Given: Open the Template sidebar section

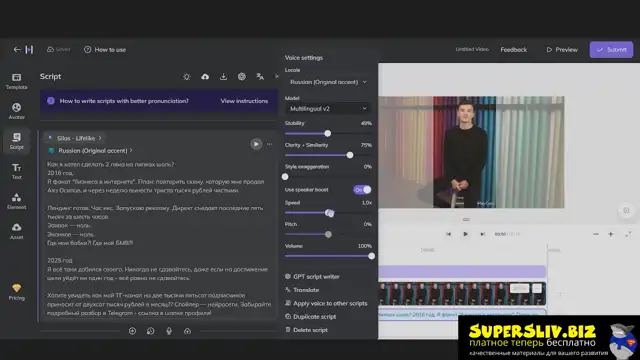Looking at the screenshot, I should [x=16, y=81].
